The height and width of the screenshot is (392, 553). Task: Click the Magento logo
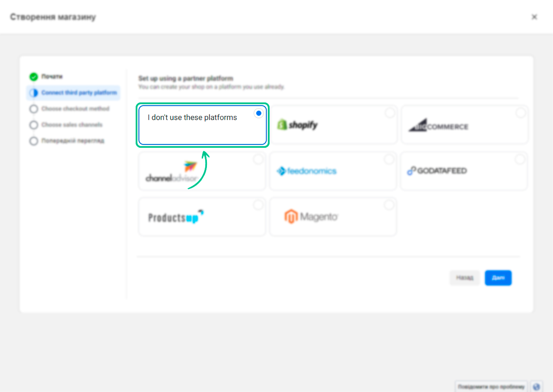point(311,217)
